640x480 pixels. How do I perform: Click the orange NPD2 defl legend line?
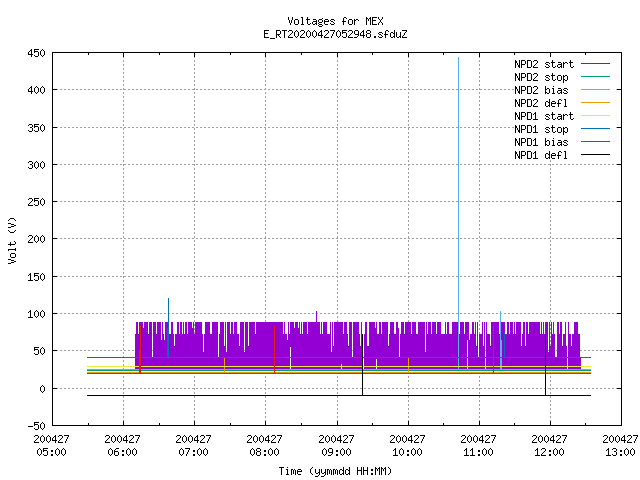click(x=596, y=102)
